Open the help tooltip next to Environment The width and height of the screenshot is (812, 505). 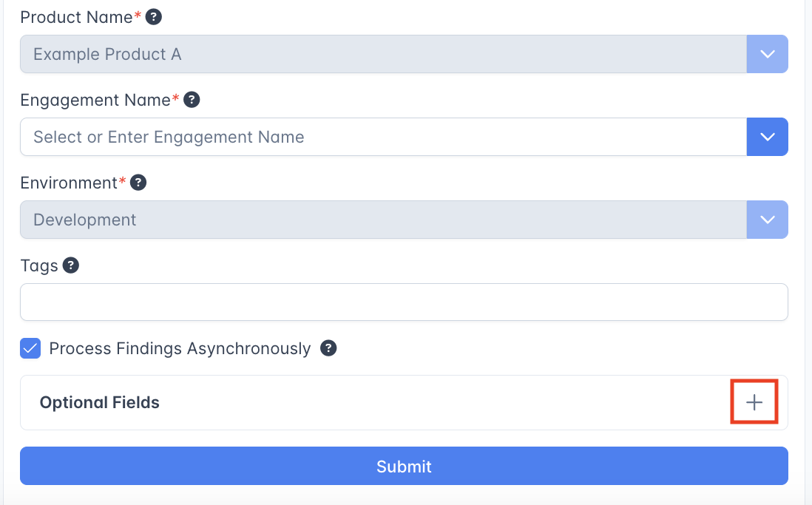[x=138, y=183]
